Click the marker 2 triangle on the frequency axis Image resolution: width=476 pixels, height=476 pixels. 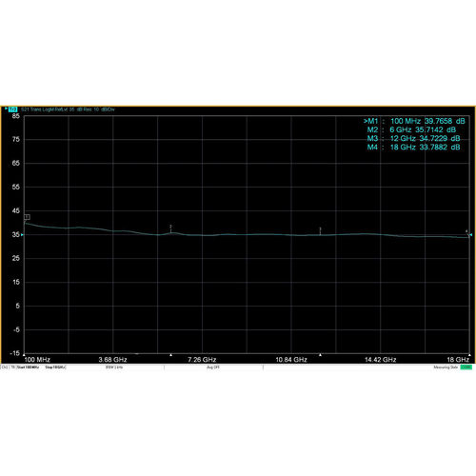[170, 354]
